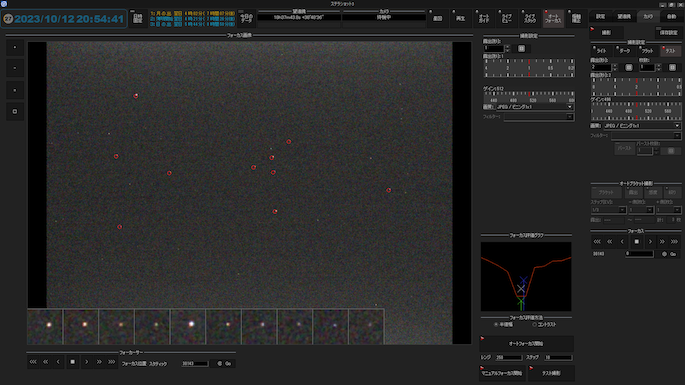Click the square-outline icon left of focus image

(x=15, y=111)
